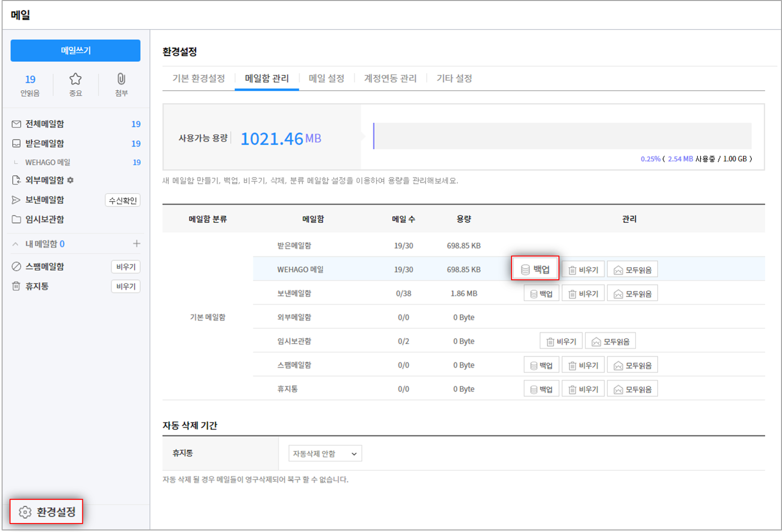Open the 스팸메일함 folder in sidebar
Image resolution: width=782 pixels, height=532 pixels.
pos(44,267)
